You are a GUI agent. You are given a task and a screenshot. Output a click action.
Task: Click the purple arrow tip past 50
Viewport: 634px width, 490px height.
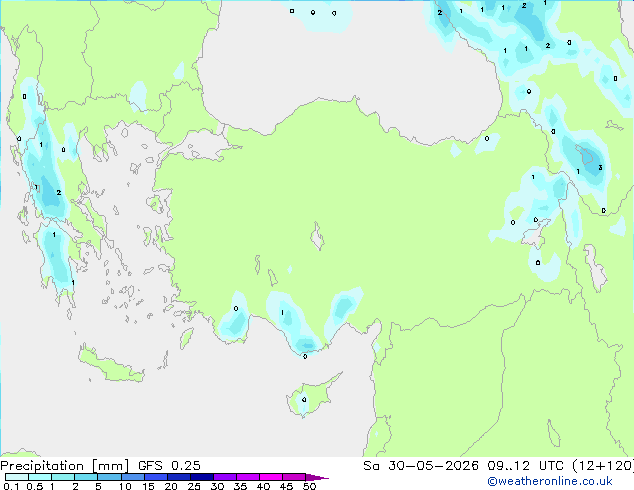317,477
